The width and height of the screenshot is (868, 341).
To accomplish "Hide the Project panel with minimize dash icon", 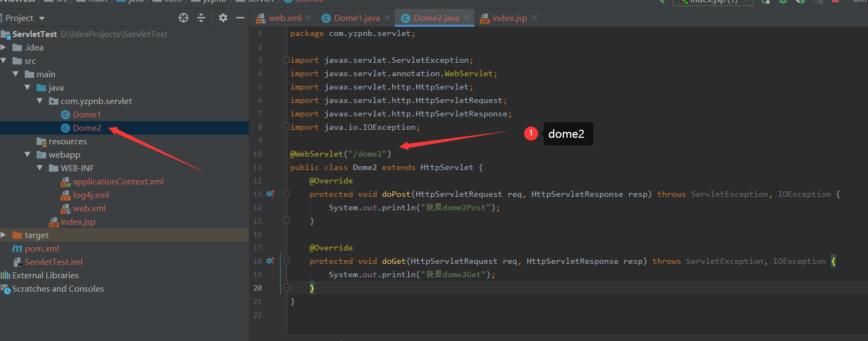I will [240, 18].
